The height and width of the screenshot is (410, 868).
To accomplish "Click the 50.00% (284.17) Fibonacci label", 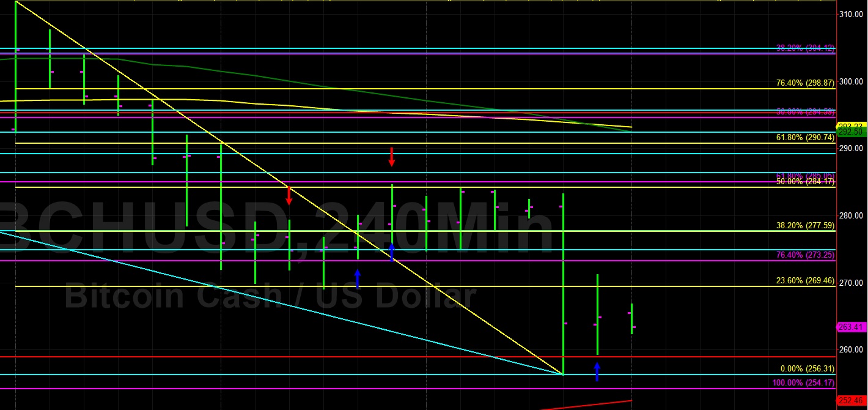I will (805, 182).
